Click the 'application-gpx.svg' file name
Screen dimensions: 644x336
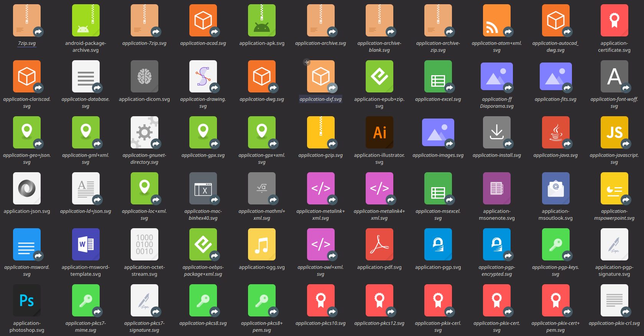point(203,155)
